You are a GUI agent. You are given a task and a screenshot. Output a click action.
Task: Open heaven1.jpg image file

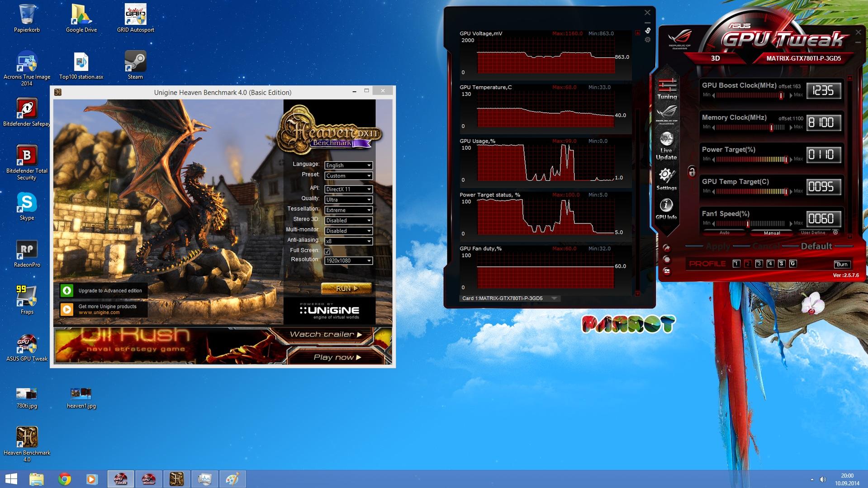pos(81,398)
